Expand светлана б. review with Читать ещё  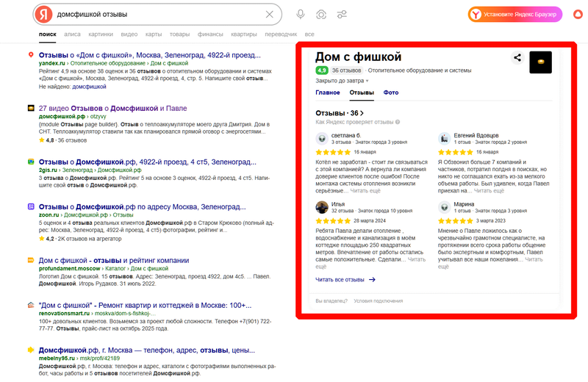[367, 190]
